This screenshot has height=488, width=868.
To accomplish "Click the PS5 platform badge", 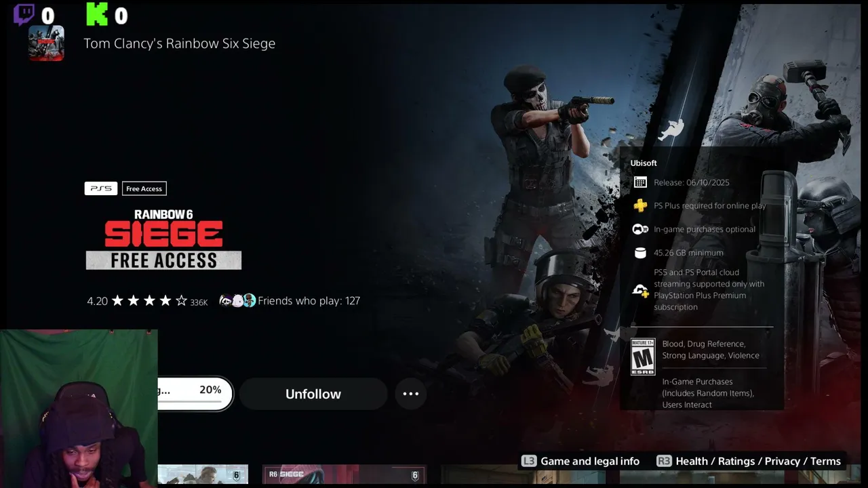I will point(101,188).
